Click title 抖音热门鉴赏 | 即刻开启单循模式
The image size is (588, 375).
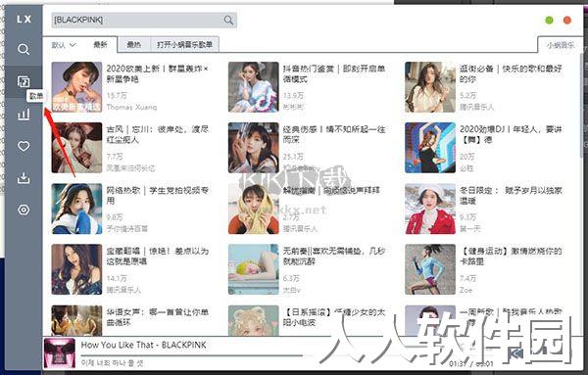pyautogui.click(x=334, y=73)
